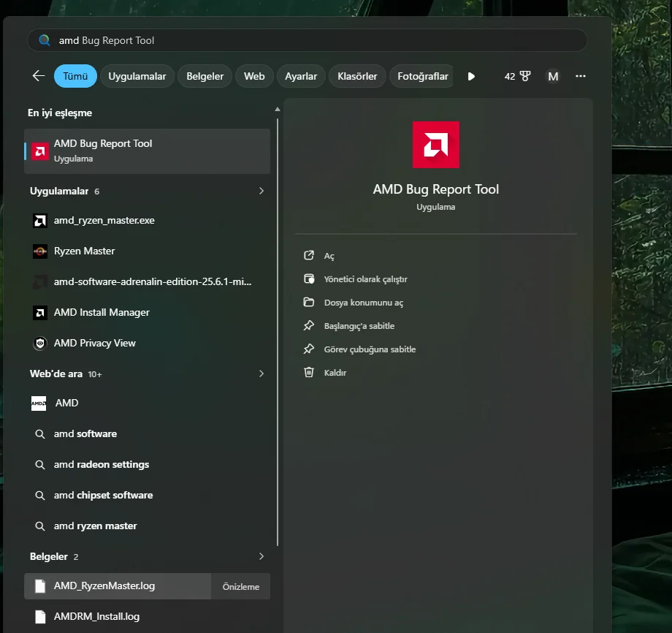Click magnifier beside amd radeon settings

pyautogui.click(x=40, y=464)
